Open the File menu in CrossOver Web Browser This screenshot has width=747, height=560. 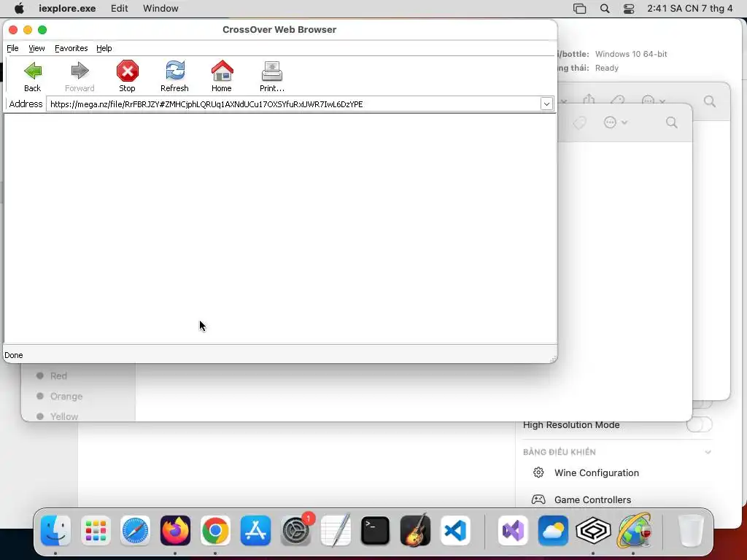[x=12, y=48]
